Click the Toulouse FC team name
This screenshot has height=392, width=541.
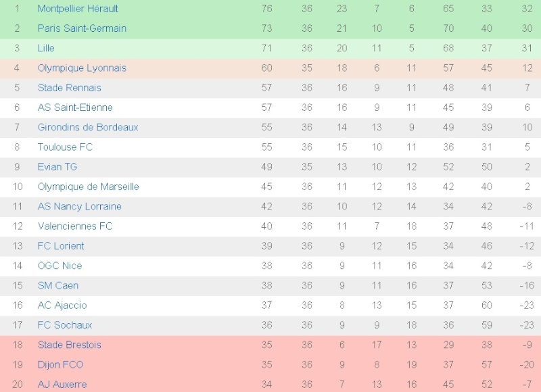65,147
